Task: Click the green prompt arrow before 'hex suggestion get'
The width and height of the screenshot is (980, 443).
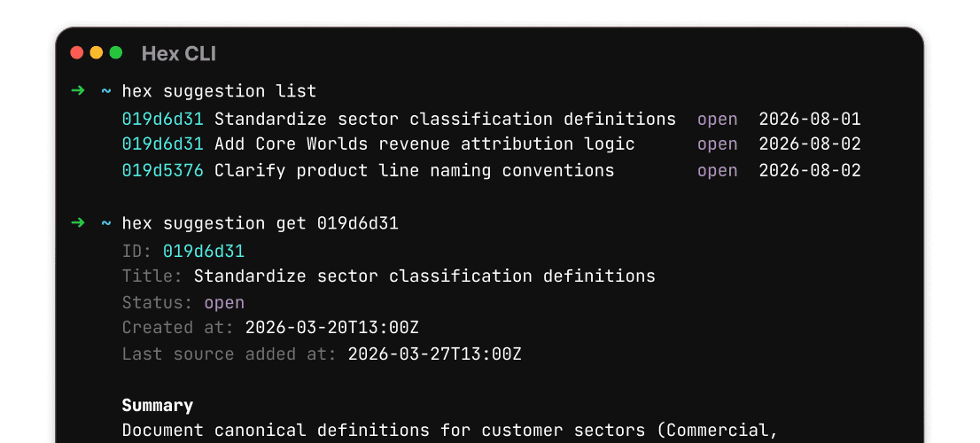Action: tap(77, 222)
